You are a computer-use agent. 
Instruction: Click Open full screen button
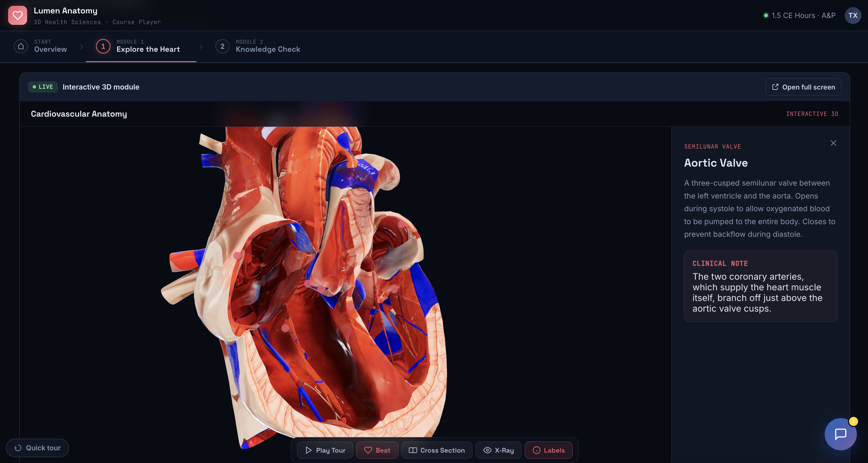tap(803, 87)
